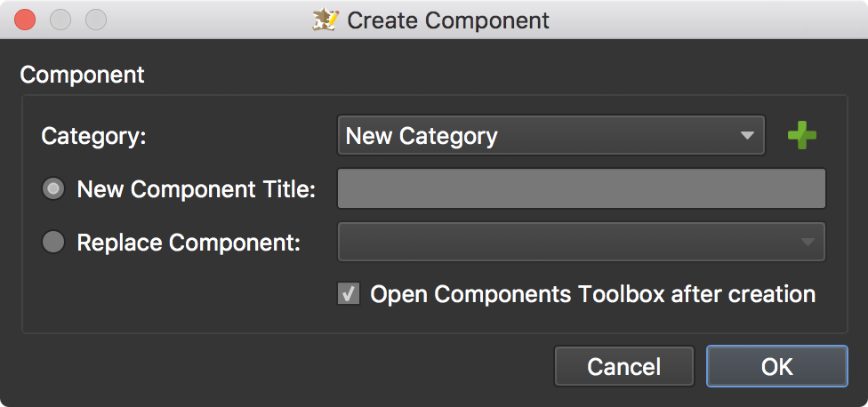Click the green plus add-category icon
The image size is (868, 407).
(801, 135)
